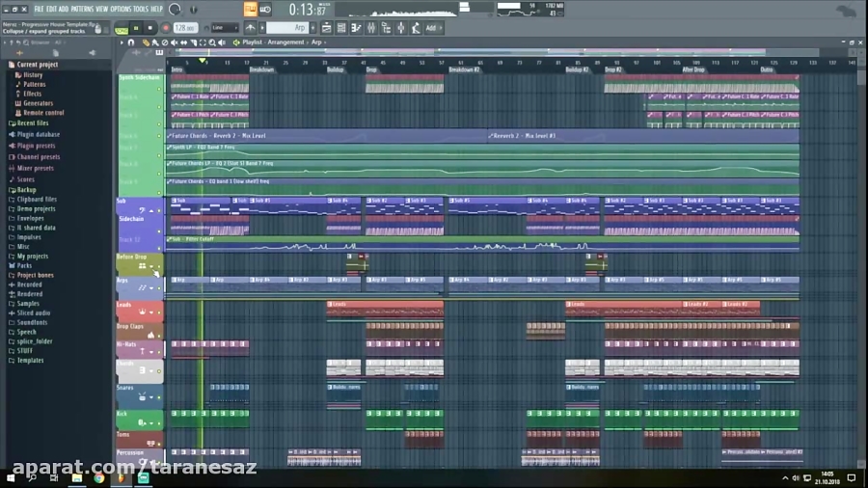868x488 pixels.
Task: Expand the Hi-Hats track group arrow
Action: coord(151,352)
